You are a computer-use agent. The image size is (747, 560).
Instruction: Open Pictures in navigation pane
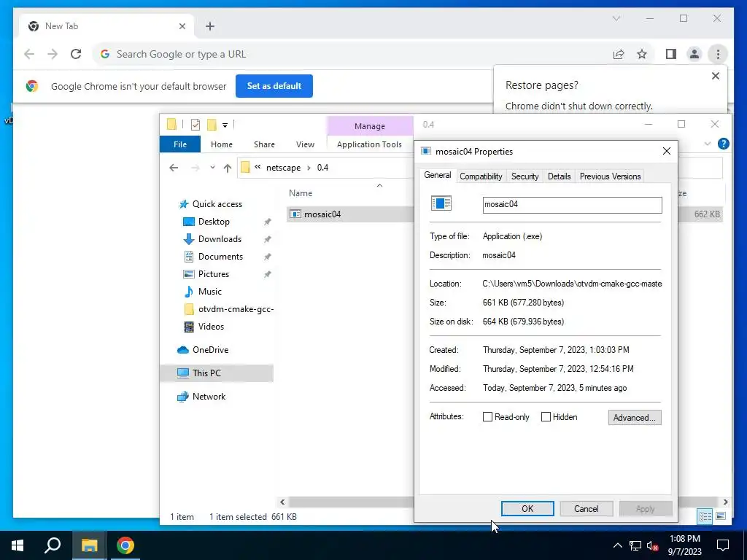(214, 274)
